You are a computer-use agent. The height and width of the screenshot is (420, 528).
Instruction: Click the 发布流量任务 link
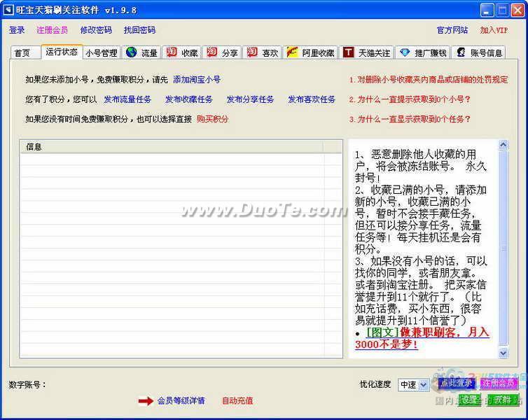point(127,99)
